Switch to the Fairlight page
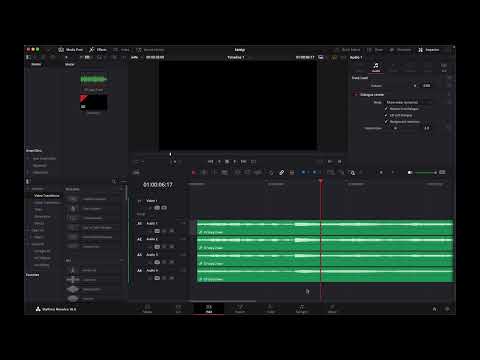Screen dimensions: 480x360 (x=302, y=308)
